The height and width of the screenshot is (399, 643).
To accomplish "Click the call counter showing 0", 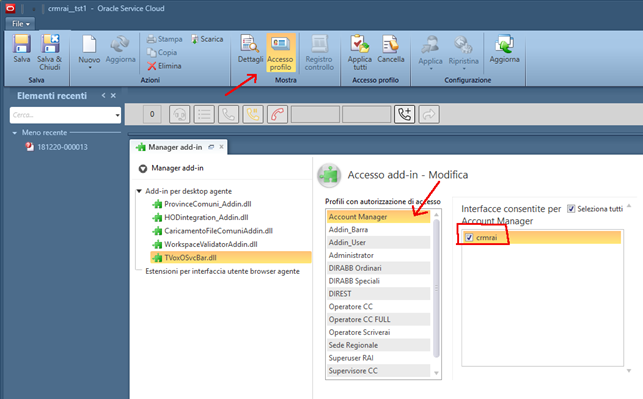I will [152, 114].
